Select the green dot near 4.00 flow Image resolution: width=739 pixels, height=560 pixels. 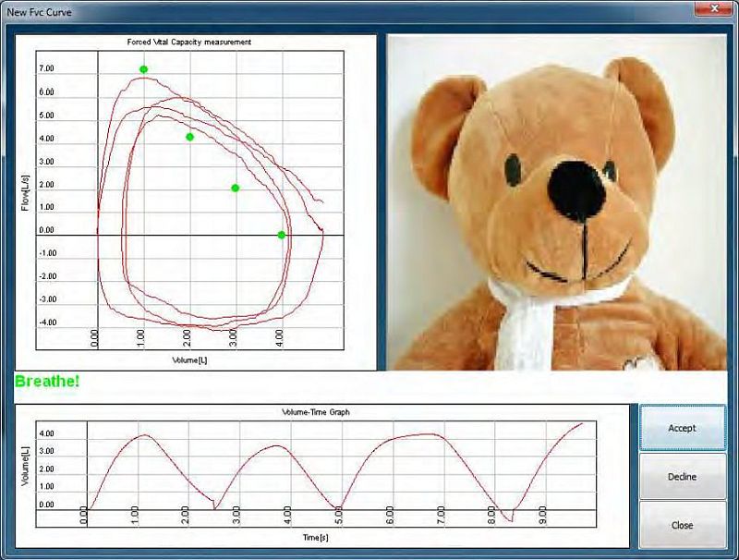pos(189,137)
